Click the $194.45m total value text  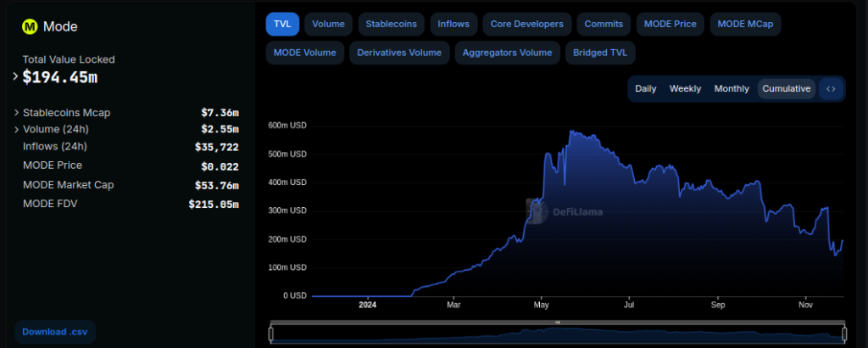[x=60, y=77]
